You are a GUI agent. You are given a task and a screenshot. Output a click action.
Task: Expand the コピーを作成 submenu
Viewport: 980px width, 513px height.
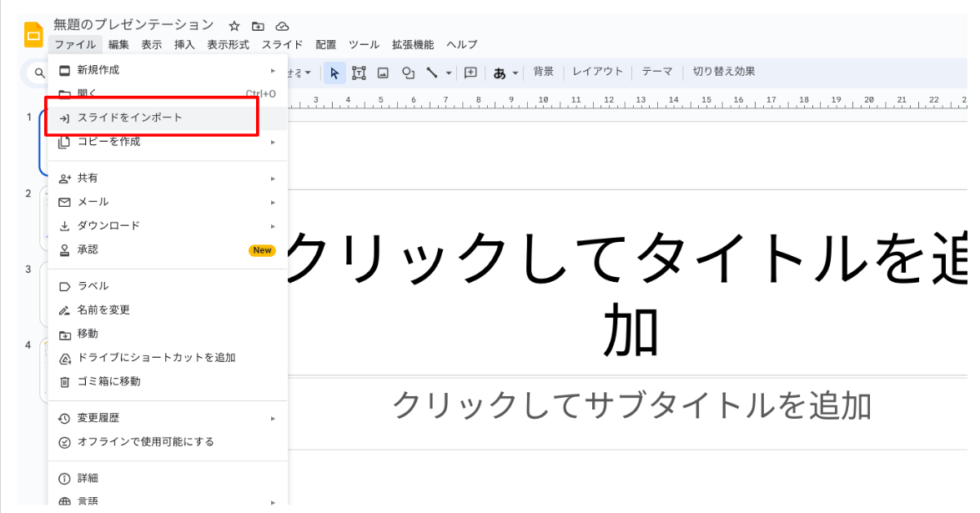[x=168, y=142]
